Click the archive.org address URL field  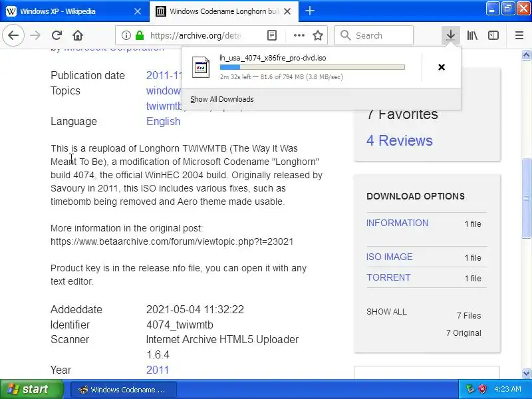click(x=196, y=35)
